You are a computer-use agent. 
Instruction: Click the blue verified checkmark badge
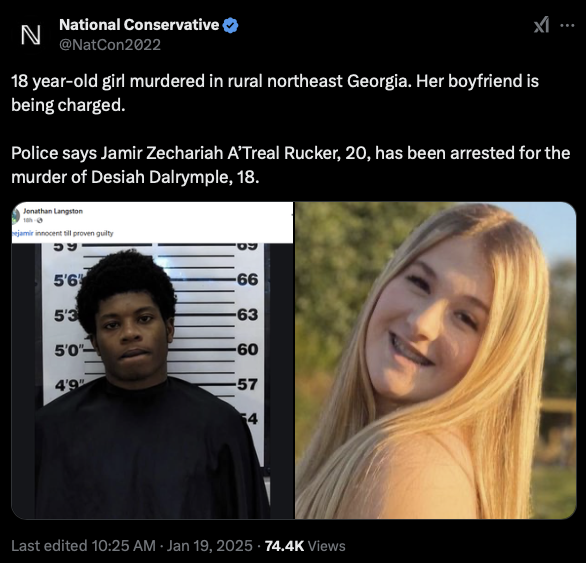point(230,25)
